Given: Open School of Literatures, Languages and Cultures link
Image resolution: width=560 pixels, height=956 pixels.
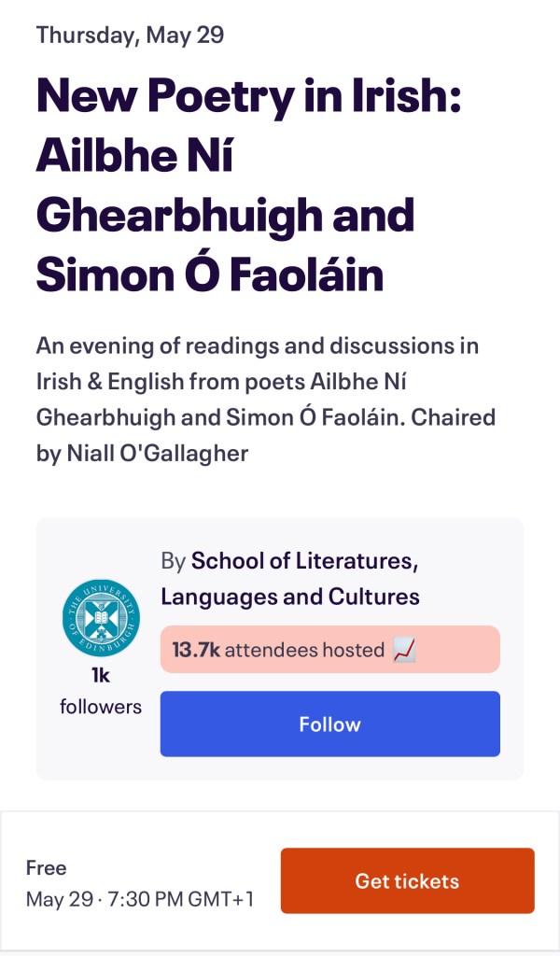Looking at the screenshot, I should 290,578.
